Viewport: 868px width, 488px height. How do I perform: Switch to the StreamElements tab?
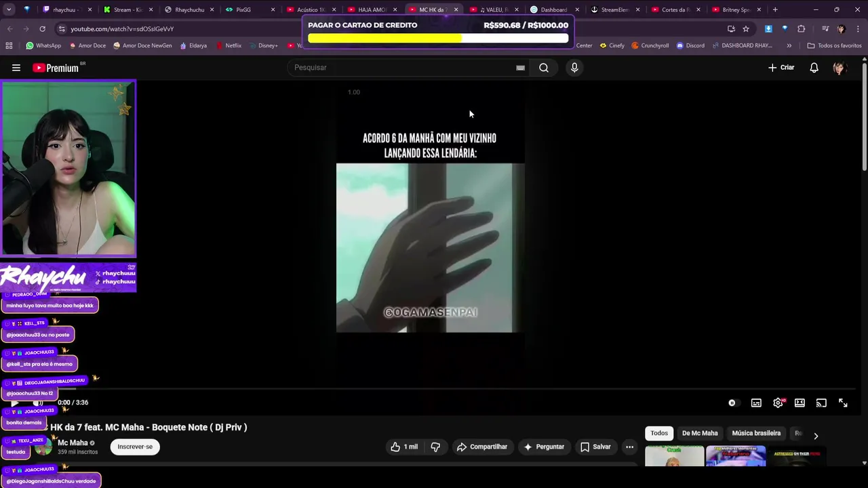coord(614,9)
